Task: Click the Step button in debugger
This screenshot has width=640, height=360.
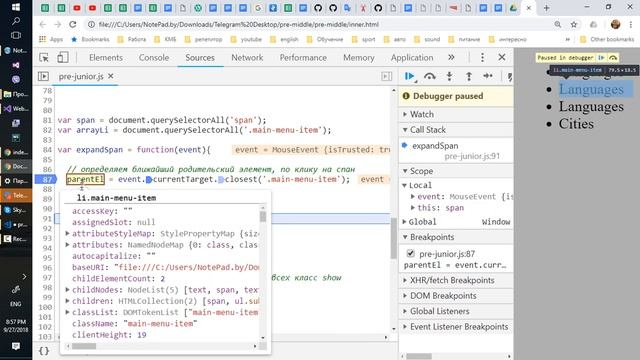Action: 488,76
